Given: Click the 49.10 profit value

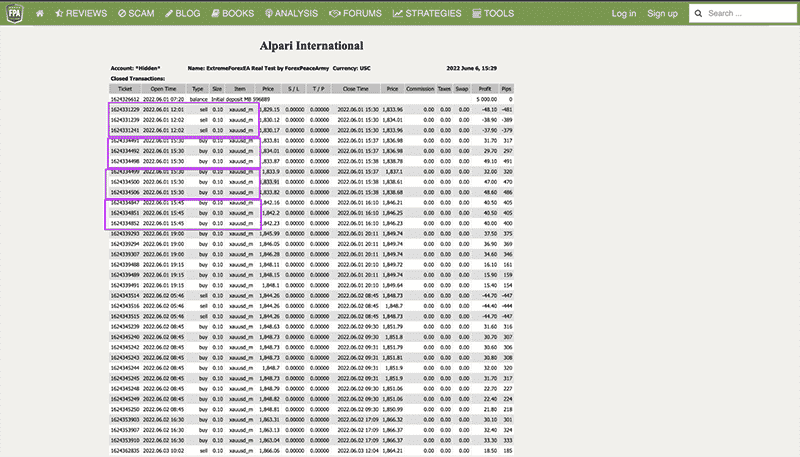Looking at the screenshot, I should click(x=490, y=161).
